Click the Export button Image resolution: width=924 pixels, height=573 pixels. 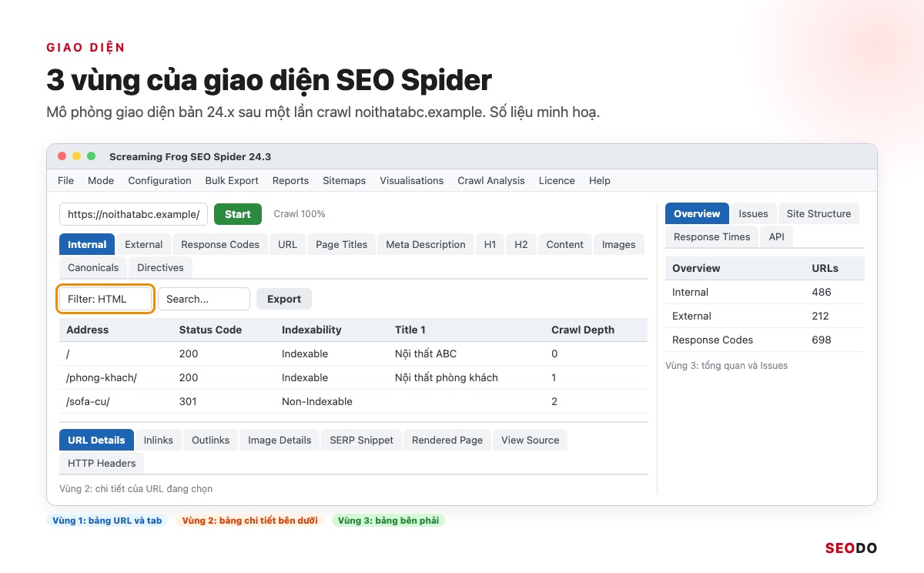point(284,299)
